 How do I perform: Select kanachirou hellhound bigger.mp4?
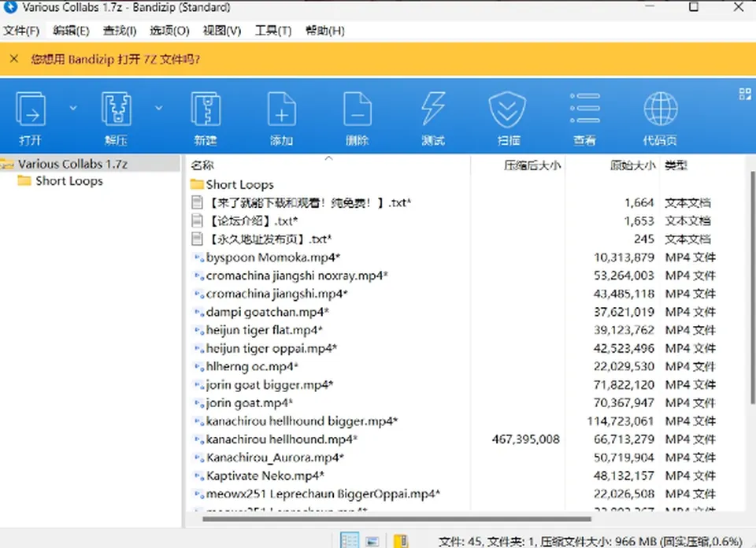coord(302,421)
